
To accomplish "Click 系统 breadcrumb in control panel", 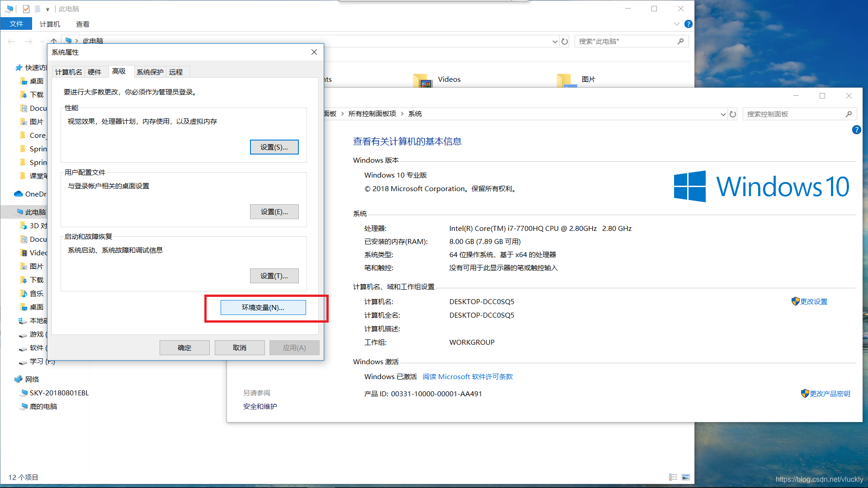I will (x=415, y=114).
